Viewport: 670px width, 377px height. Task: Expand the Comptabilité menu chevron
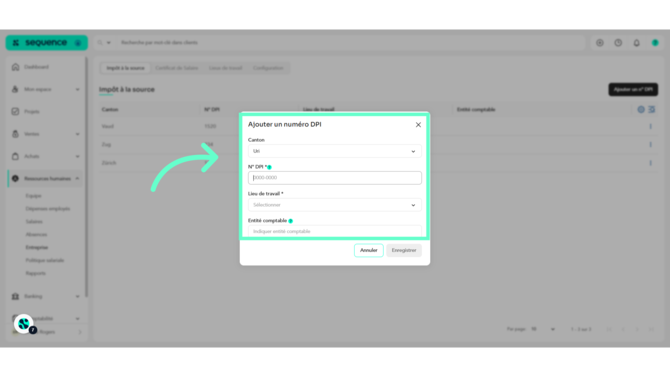(x=77, y=318)
